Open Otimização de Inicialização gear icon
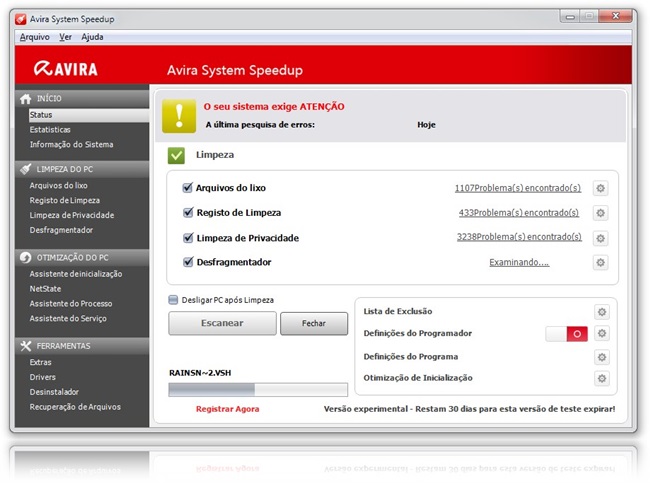The height and width of the screenshot is (483, 650). pyautogui.click(x=602, y=378)
